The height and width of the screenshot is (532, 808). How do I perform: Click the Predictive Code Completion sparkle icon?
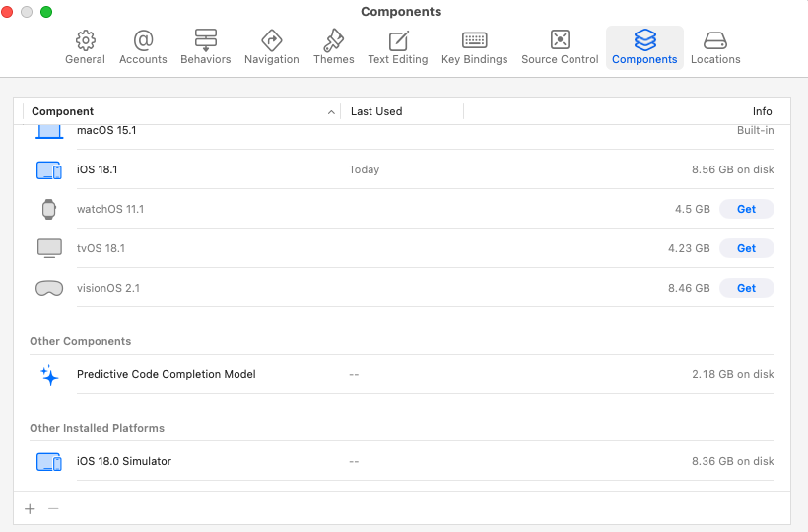click(49, 374)
